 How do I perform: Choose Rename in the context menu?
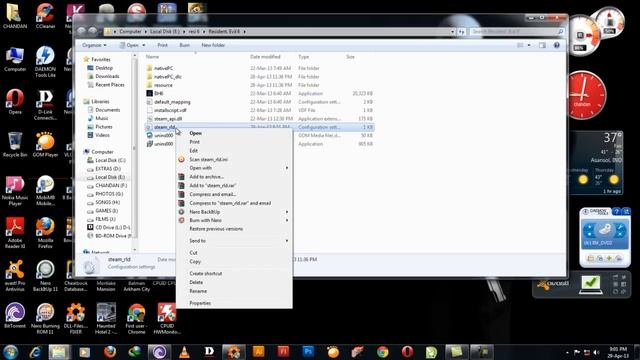pyautogui.click(x=234, y=291)
